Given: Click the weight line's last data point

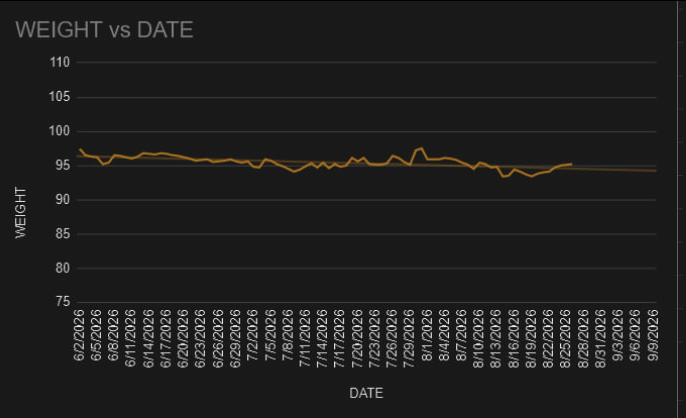Looking at the screenshot, I should 571,164.
